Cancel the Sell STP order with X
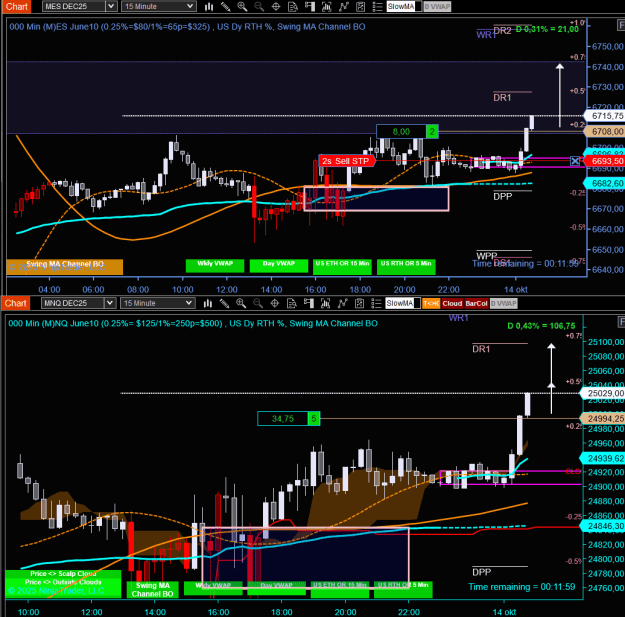625x617 pixels. [x=575, y=161]
